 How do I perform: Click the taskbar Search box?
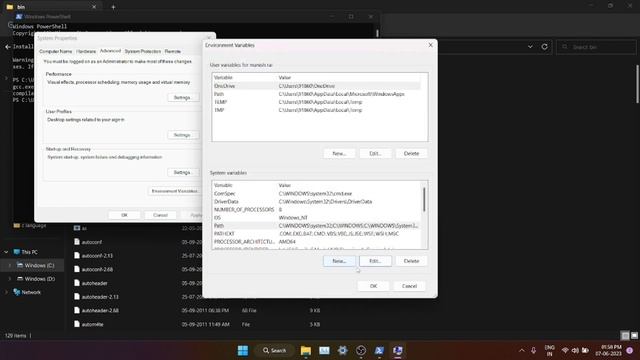click(274, 351)
